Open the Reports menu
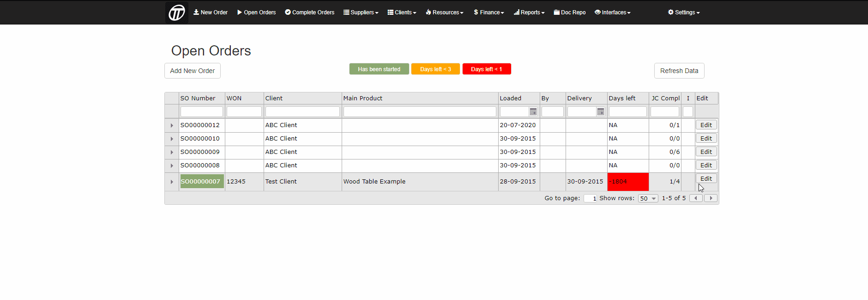868x300 pixels. pos(529,12)
